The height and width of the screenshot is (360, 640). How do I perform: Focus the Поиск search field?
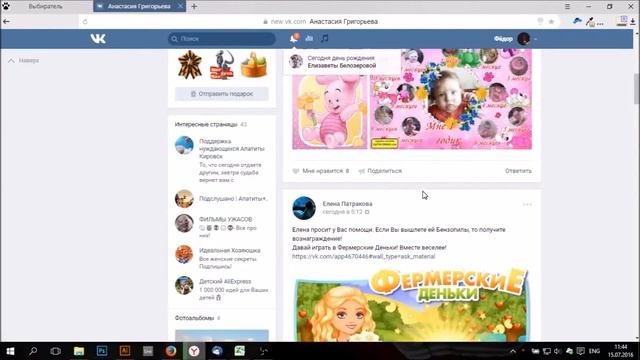pos(222,39)
